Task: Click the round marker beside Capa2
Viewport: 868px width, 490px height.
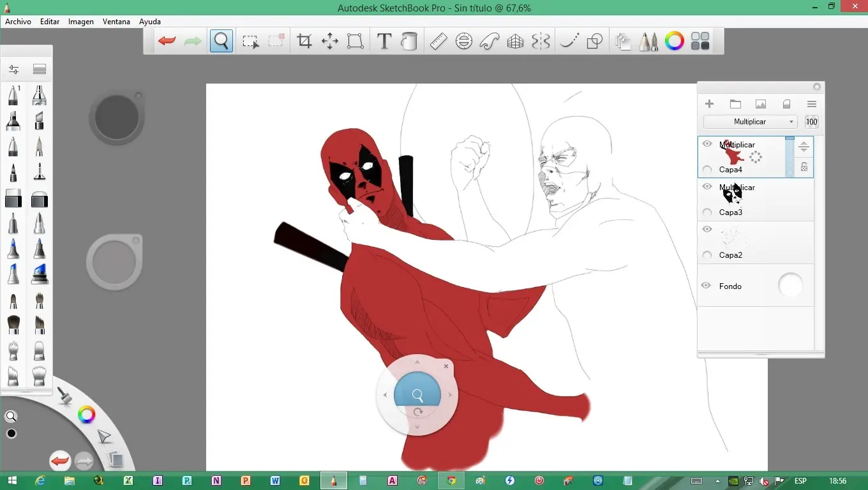Action: [707, 255]
